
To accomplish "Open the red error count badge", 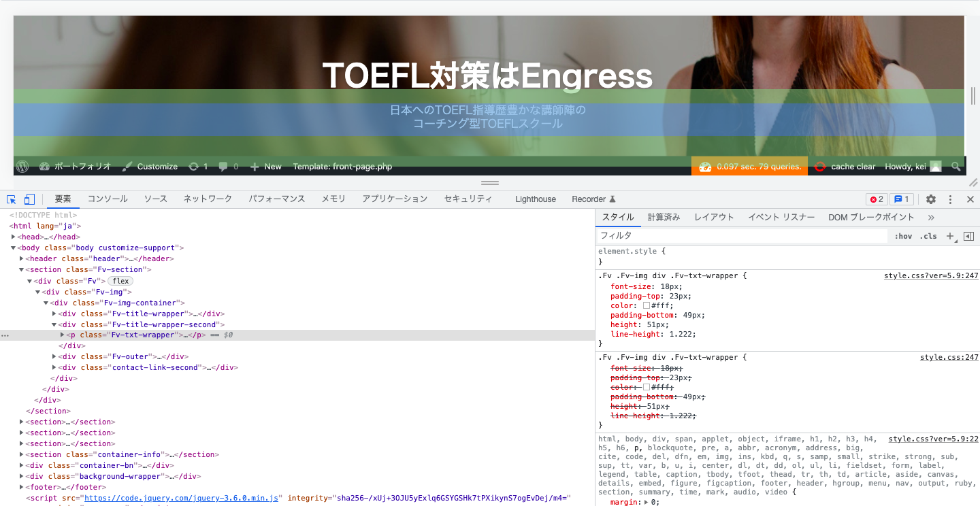I will (875, 199).
